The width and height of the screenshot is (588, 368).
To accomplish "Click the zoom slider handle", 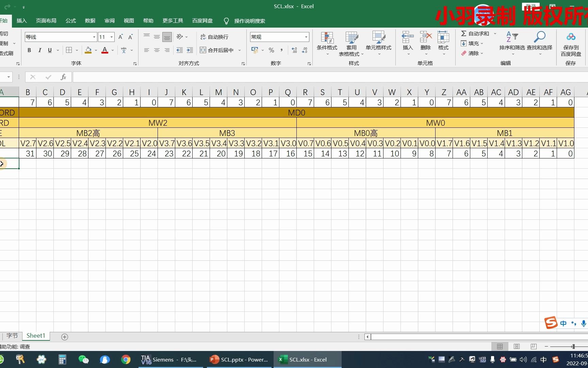I will [573, 346].
